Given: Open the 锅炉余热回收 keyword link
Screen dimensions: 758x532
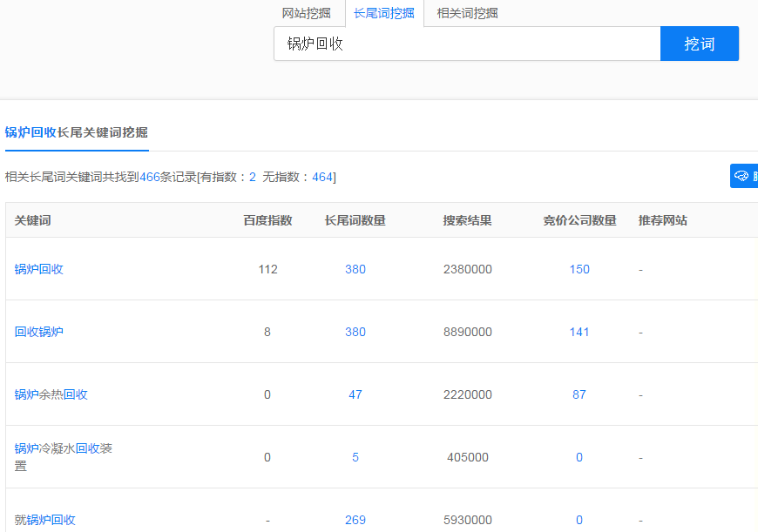Looking at the screenshot, I should point(51,394).
